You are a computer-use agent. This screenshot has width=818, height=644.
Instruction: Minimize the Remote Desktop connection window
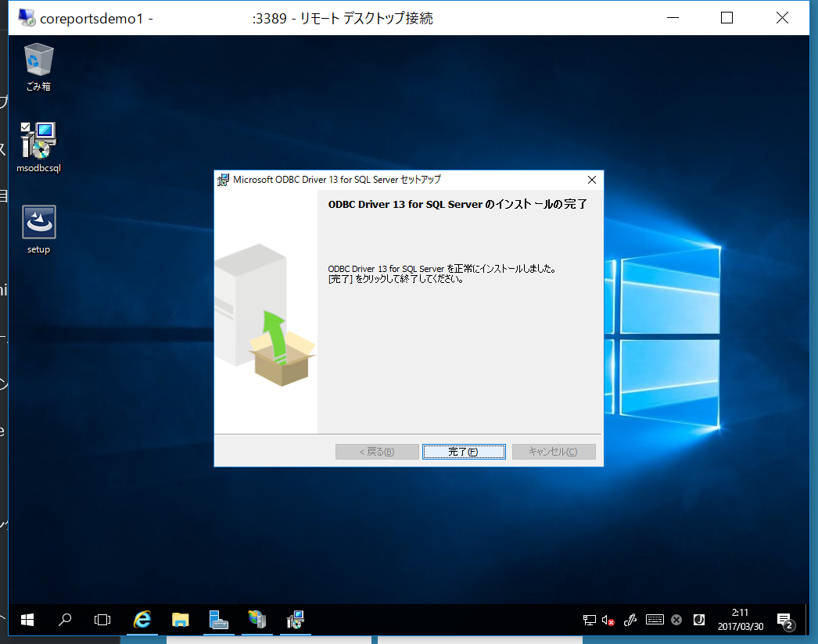tap(673, 18)
